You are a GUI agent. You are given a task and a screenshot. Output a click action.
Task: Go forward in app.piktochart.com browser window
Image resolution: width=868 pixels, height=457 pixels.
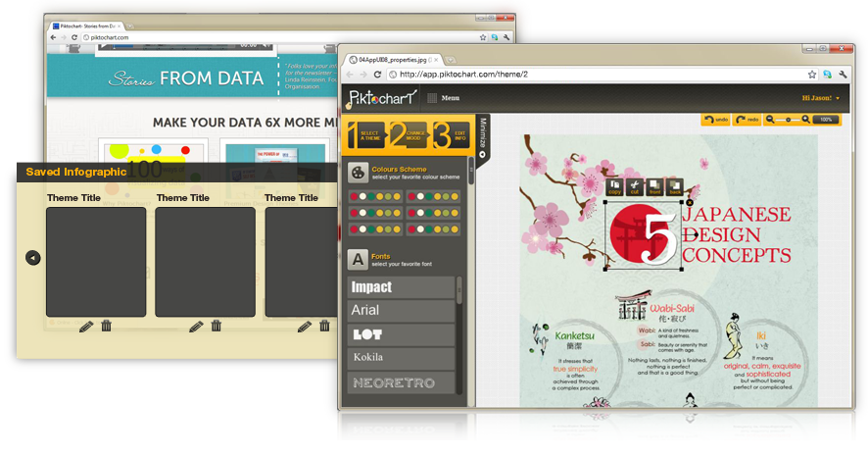click(363, 75)
